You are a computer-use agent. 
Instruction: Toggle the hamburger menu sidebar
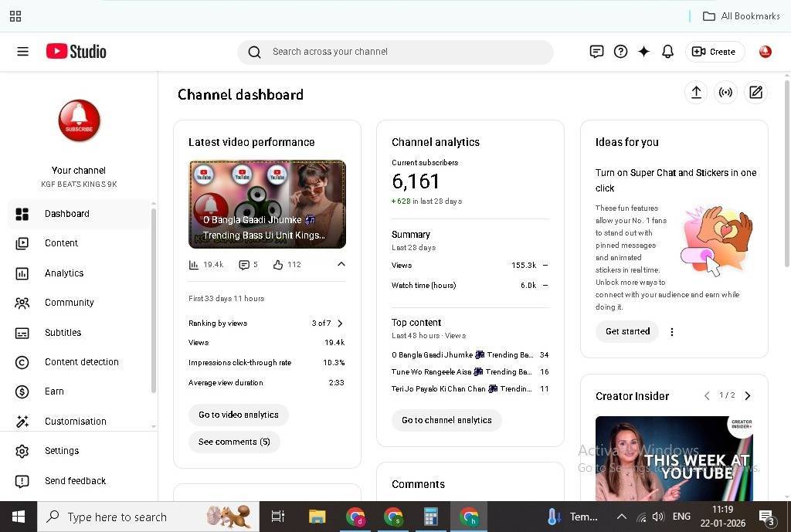click(x=22, y=52)
